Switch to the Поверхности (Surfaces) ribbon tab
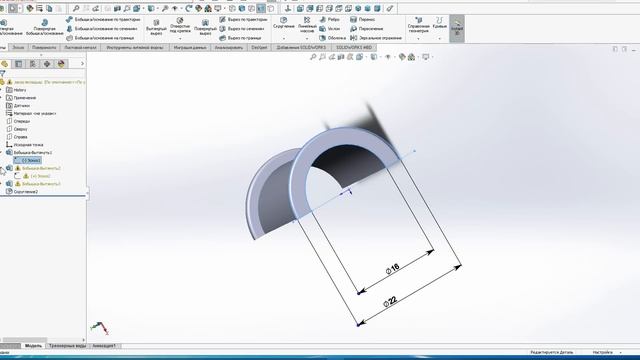This screenshot has height=360, width=640. 44,47
